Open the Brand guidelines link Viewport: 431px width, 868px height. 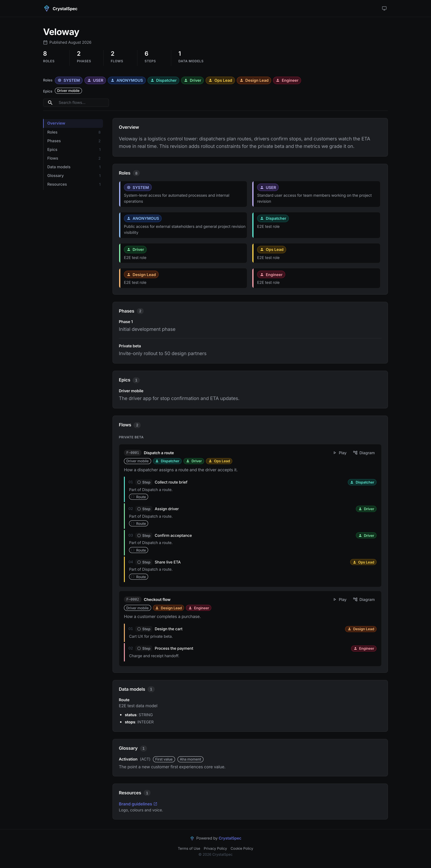point(135,804)
